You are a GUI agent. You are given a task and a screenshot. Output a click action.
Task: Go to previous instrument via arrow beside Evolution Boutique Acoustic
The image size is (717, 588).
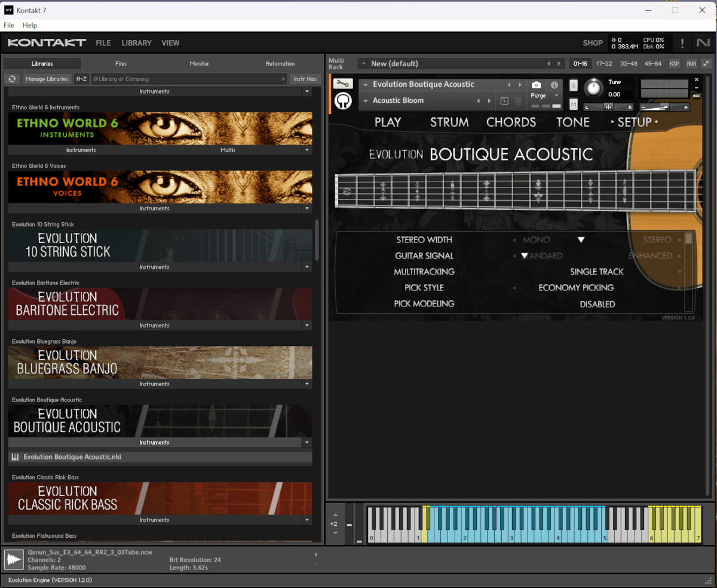(x=509, y=85)
